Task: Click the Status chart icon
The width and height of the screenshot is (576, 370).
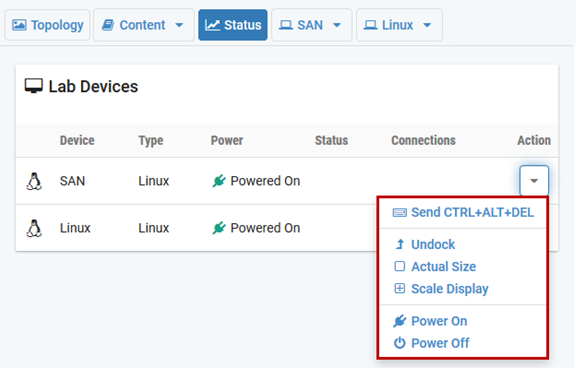Action: (x=212, y=25)
